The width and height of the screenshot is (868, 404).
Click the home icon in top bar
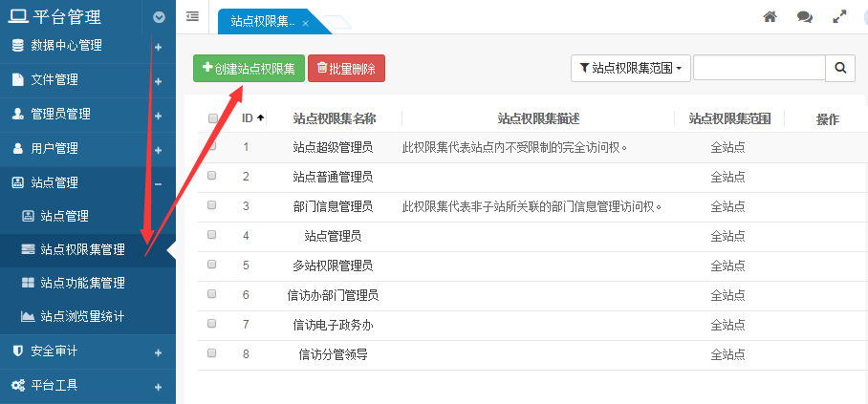pos(770,17)
